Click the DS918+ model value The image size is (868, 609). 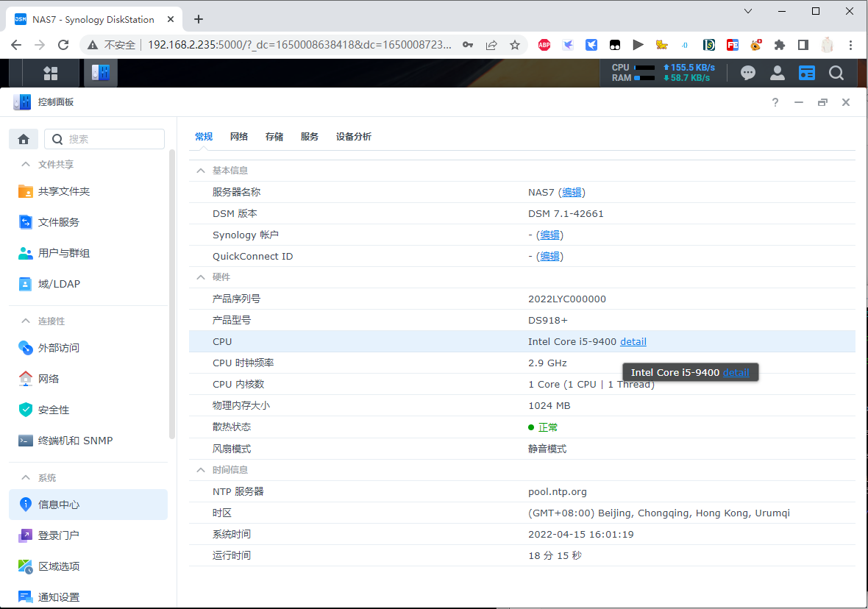[x=547, y=321]
